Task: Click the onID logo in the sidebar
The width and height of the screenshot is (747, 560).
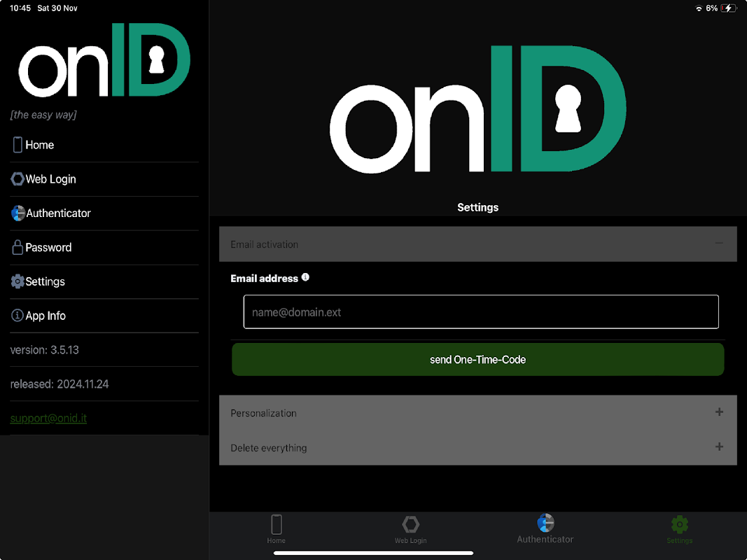Action: pyautogui.click(x=104, y=60)
